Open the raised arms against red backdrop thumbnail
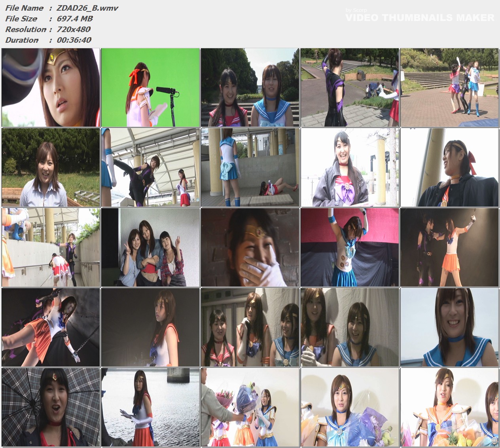Screen dimensions: 500x448 pyautogui.click(x=350, y=247)
